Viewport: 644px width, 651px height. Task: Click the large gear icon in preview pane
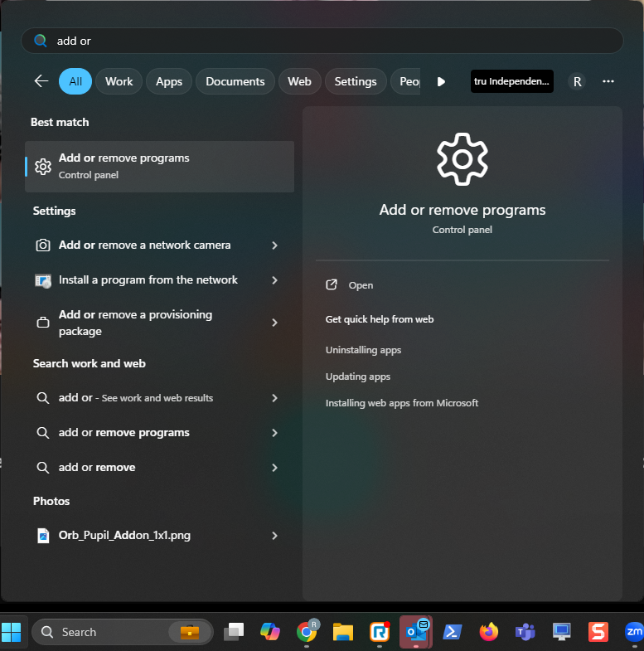(462, 159)
